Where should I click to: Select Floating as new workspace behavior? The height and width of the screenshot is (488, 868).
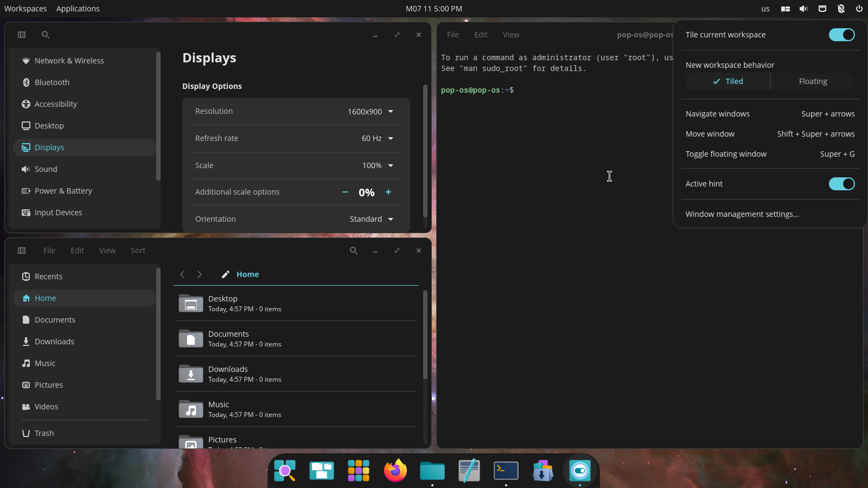[812, 81]
